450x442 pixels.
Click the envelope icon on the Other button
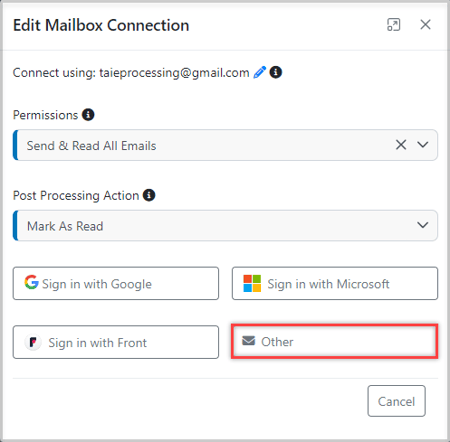[x=249, y=341]
